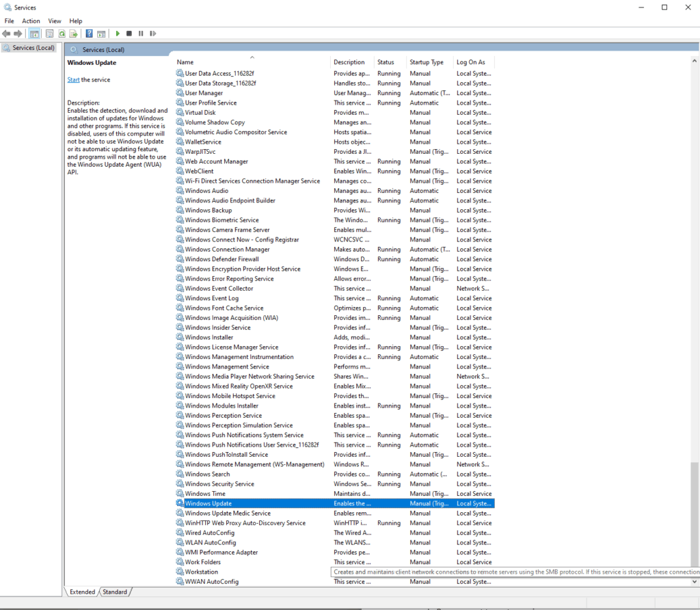The image size is (700, 610).
Task: Toggle Show/Hide Action Pane toolbar icon
Action: pyautogui.click(x=101, y=34)
